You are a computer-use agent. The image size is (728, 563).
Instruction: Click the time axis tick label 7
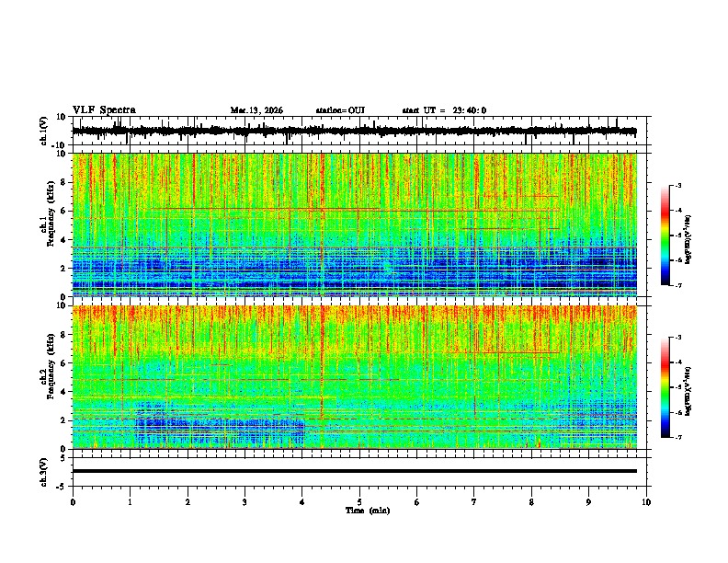[x=474, y=502]
